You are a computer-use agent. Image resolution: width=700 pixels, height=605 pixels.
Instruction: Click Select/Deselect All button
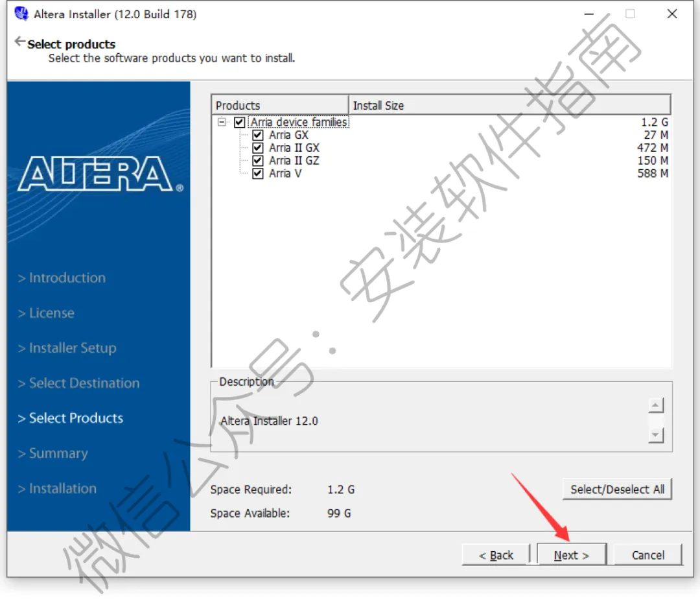coord(617,490)
